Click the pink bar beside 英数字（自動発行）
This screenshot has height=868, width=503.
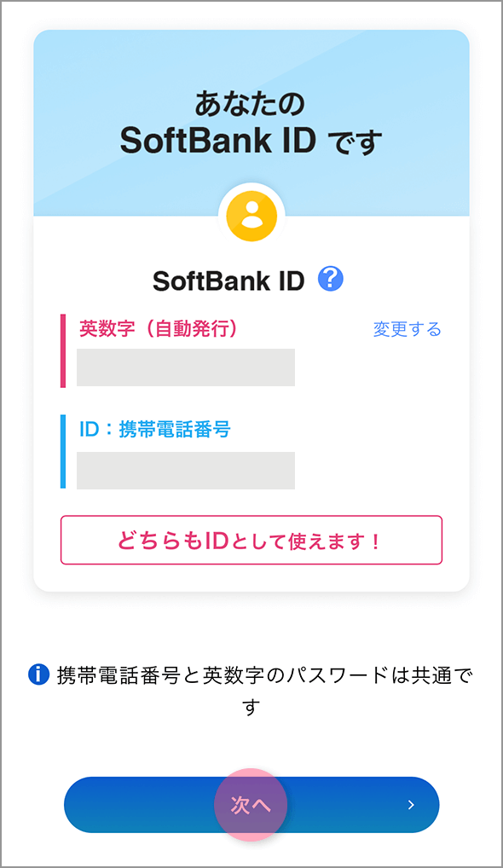[63, 351]
